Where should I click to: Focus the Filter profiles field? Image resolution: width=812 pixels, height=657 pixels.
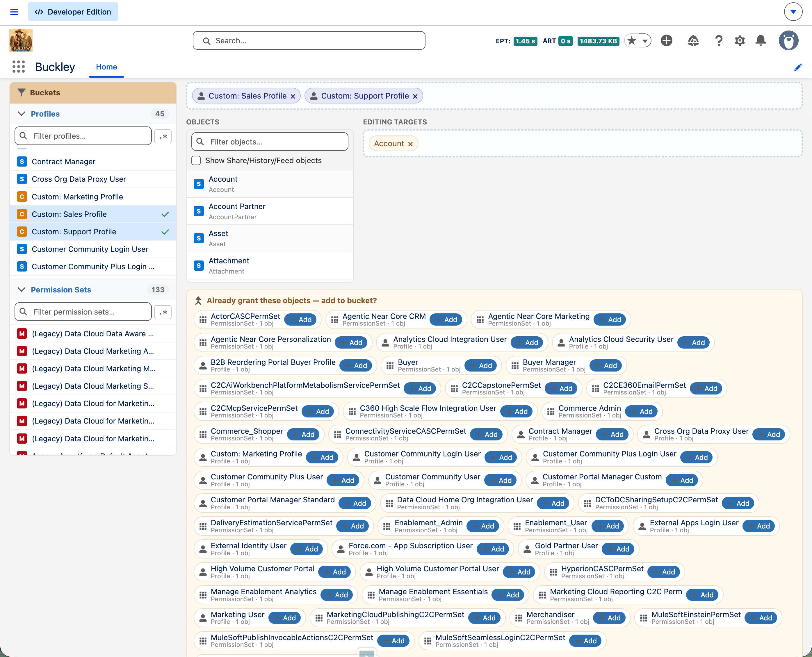tap(83, 136)
